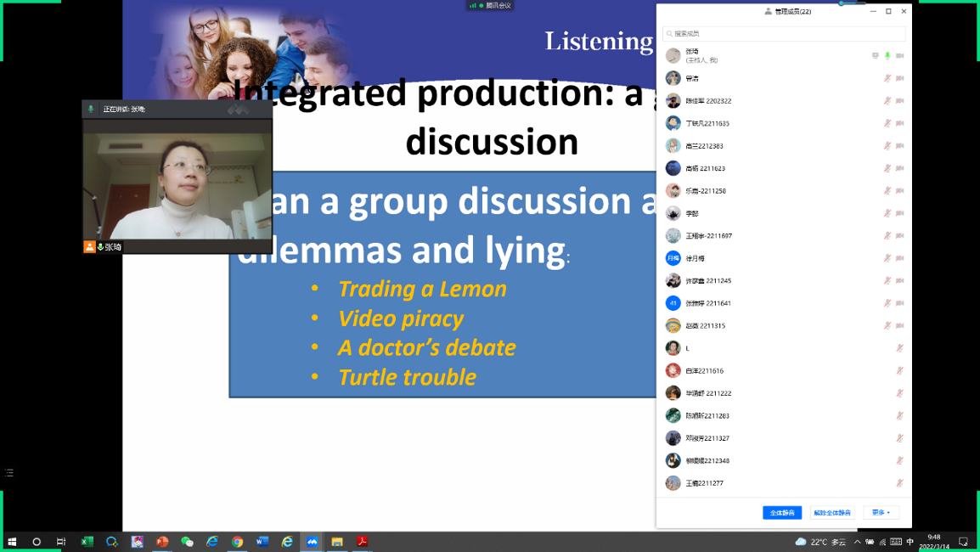The image size is (980, 552).
Task: Expand the 更多 dropdown in members panel
Action: click(881, 513)
